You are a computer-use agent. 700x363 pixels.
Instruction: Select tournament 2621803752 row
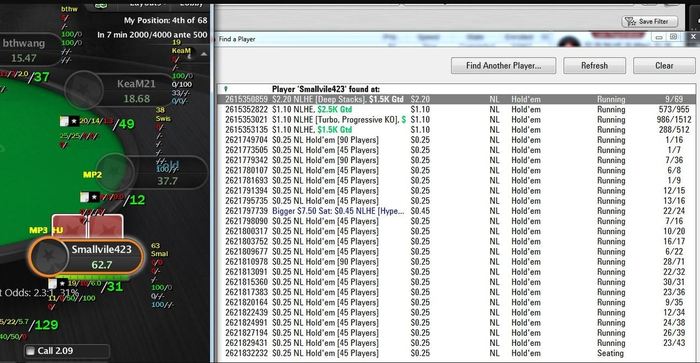[x=456, y=242]
